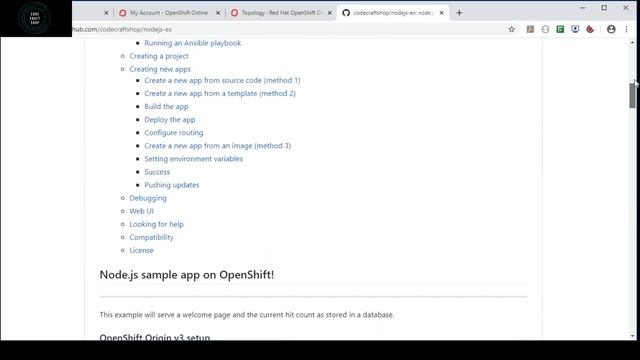This screenshot has height=360, width=640.
Task: Click the scrollbar up arrow
Action: (632, 42)
